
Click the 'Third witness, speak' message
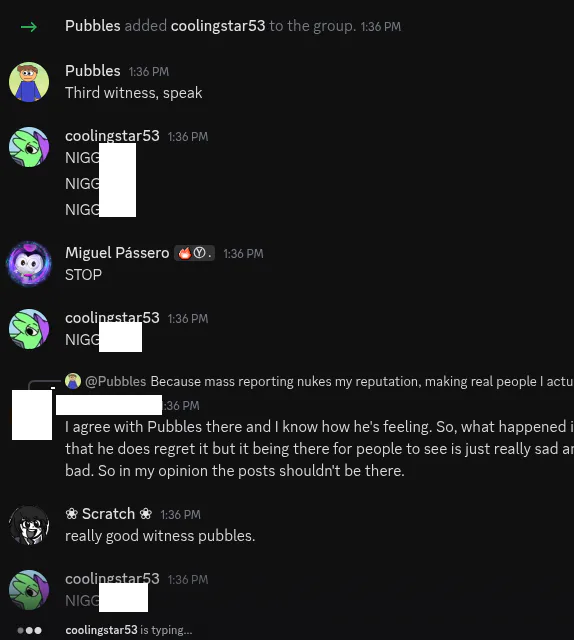(x=134, y=93)
